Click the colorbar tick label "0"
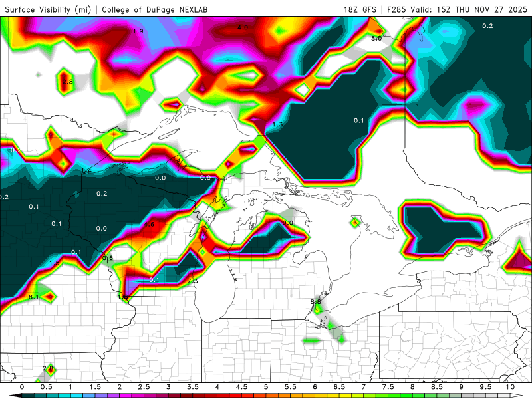Viewport: 532px width, 399px height. (22, 387)
